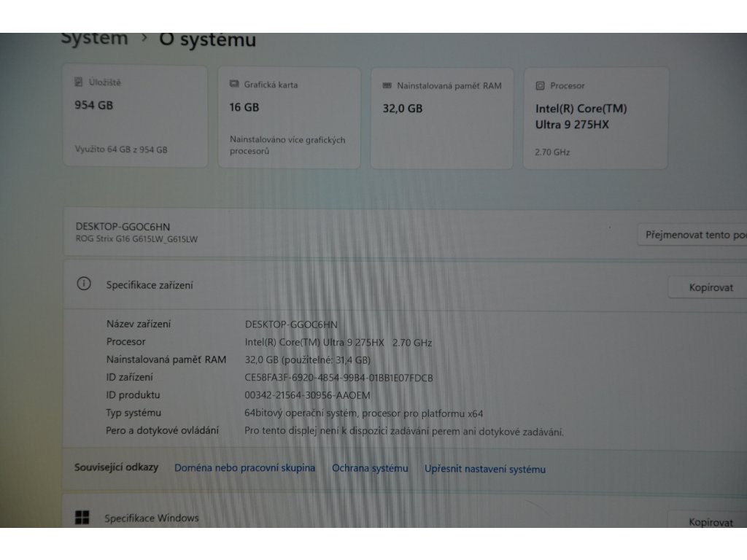
Task: Select the Nainstalováno více grafických procesorů text
Action: pyautogui.click(x=287, y=145)
